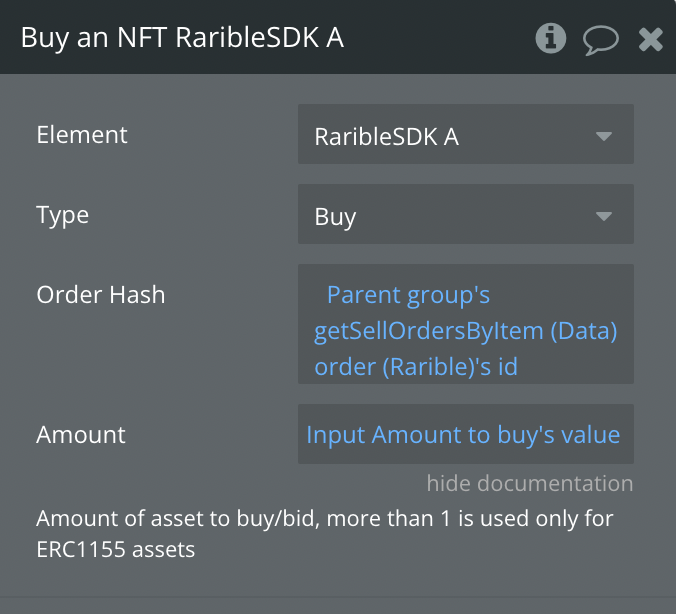This screenshot has height=614, width=676.
Task: Click "getSellOrdersByItem (Data)" in Order Hash
Action: point(465,331)
